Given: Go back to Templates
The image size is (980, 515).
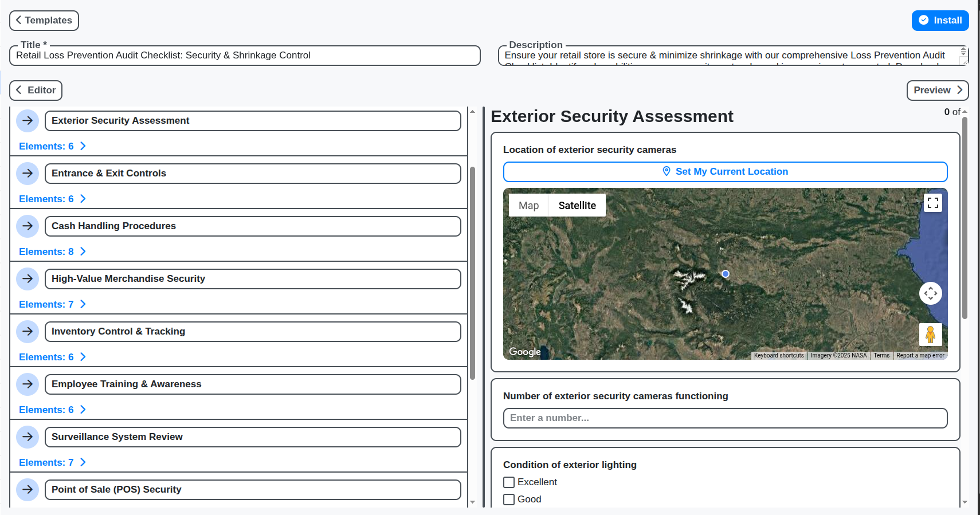Looking at the screenshot, I should [44, 21].
